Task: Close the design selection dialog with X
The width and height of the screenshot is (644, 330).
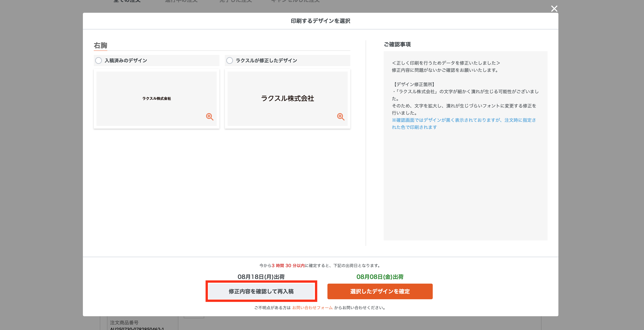Action: pos(554,9)
